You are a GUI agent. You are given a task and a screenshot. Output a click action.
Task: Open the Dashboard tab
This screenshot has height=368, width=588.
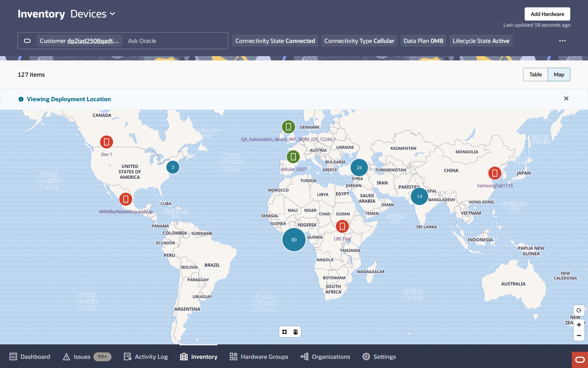coord(30,357)
